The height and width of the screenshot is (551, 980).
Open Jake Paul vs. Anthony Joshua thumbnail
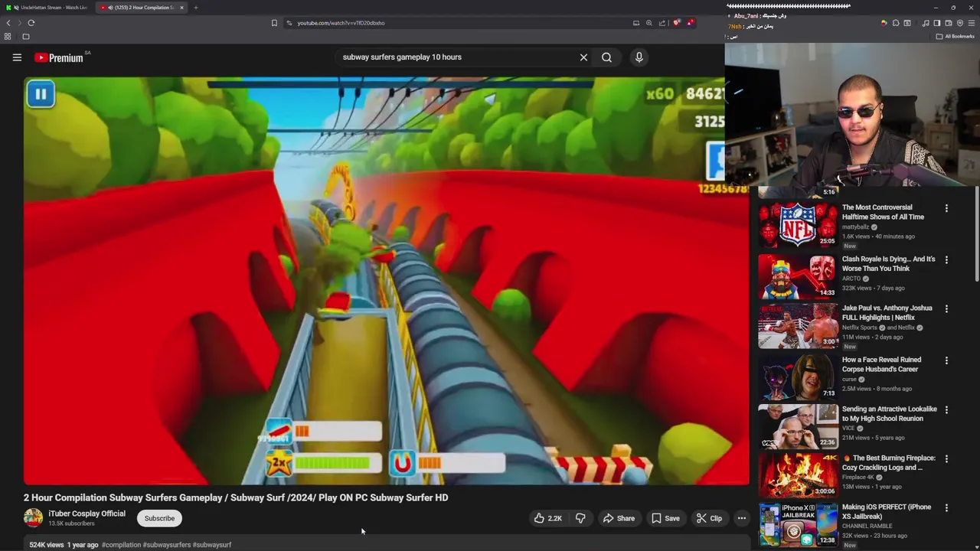(798, 325)
